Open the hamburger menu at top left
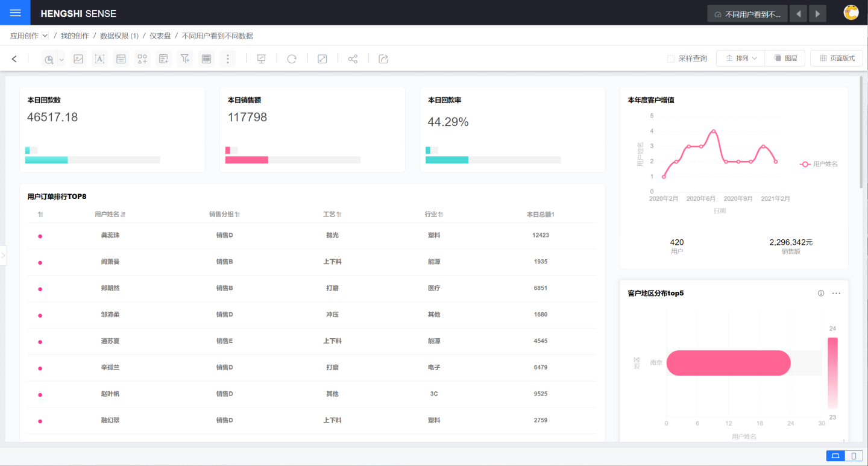Viewport: 868px width, 466px height. pyautogui.click(x=15, y=13)
